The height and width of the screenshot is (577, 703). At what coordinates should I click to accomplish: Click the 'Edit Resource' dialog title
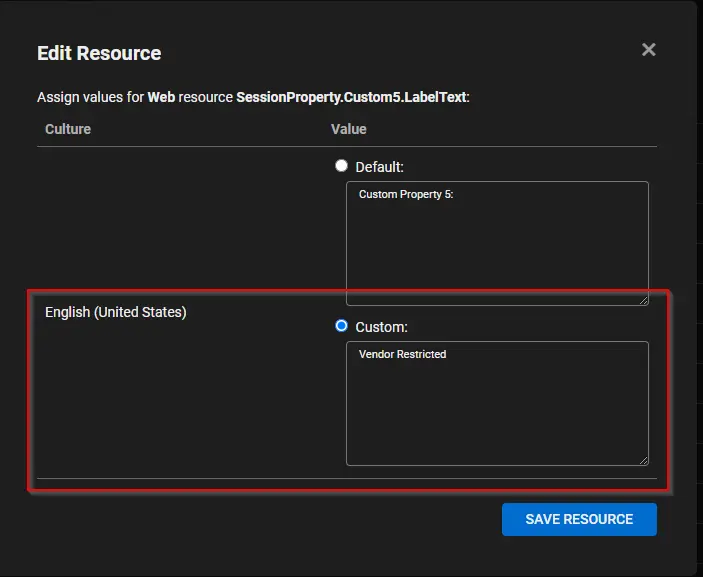99,53
